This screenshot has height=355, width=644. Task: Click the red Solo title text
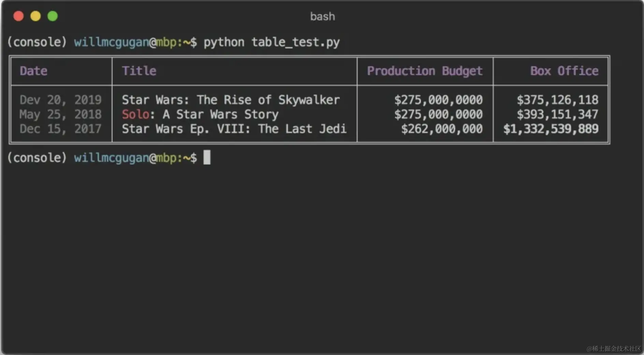[x=135, y=114]
